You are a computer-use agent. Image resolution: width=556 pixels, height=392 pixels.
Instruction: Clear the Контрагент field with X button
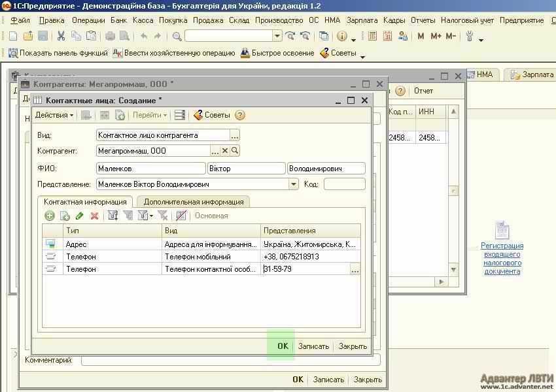225,151
